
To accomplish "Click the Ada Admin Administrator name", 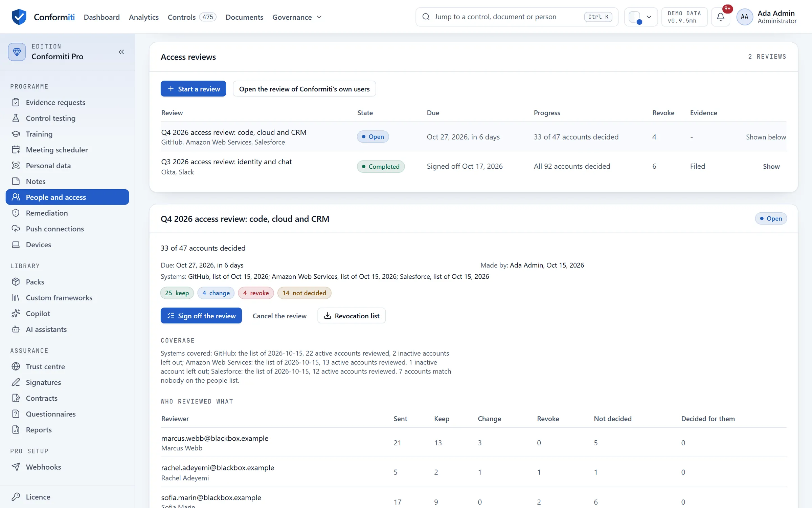I will coord(777,17).
